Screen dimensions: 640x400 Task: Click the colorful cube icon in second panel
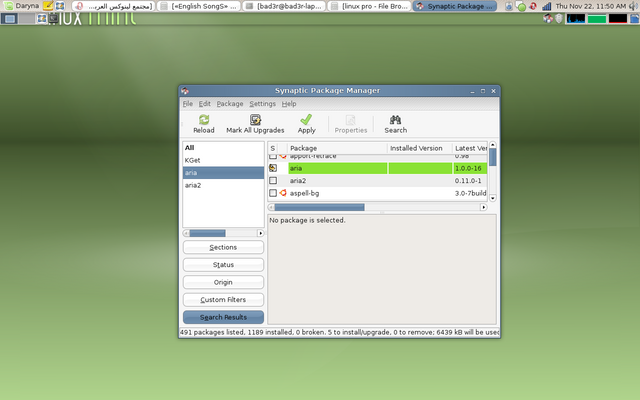(548, 18)
